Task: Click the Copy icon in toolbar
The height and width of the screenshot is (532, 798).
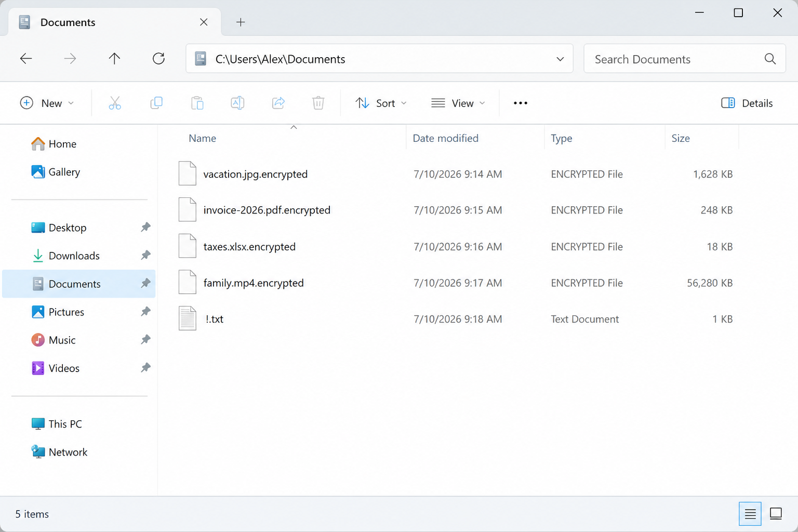Action: 156,103
